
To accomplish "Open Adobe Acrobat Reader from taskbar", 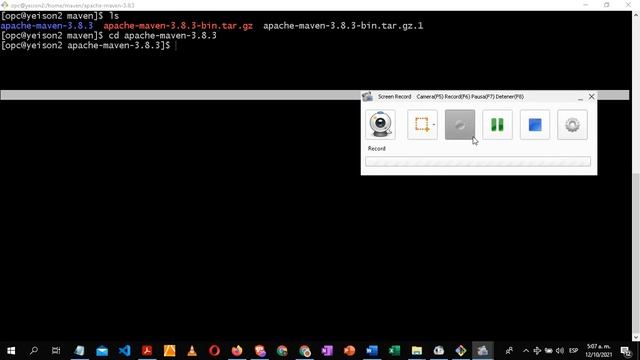I will click(147, 351).
